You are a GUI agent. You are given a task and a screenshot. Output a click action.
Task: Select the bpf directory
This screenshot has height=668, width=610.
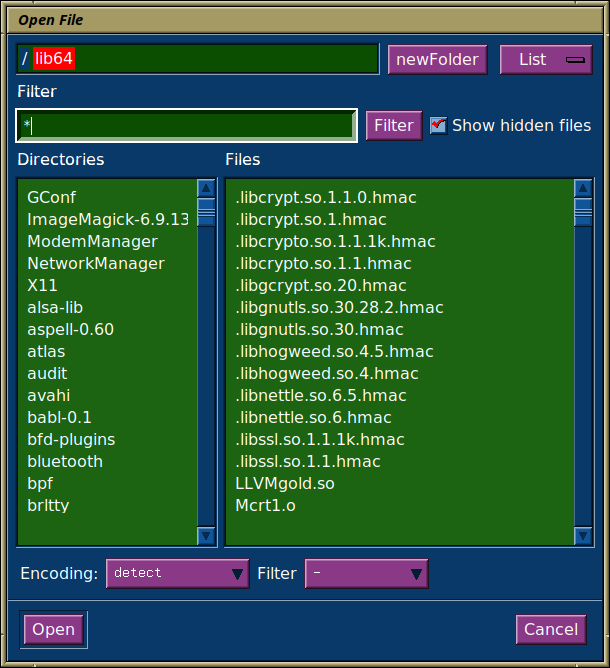(x=107, y=484)
